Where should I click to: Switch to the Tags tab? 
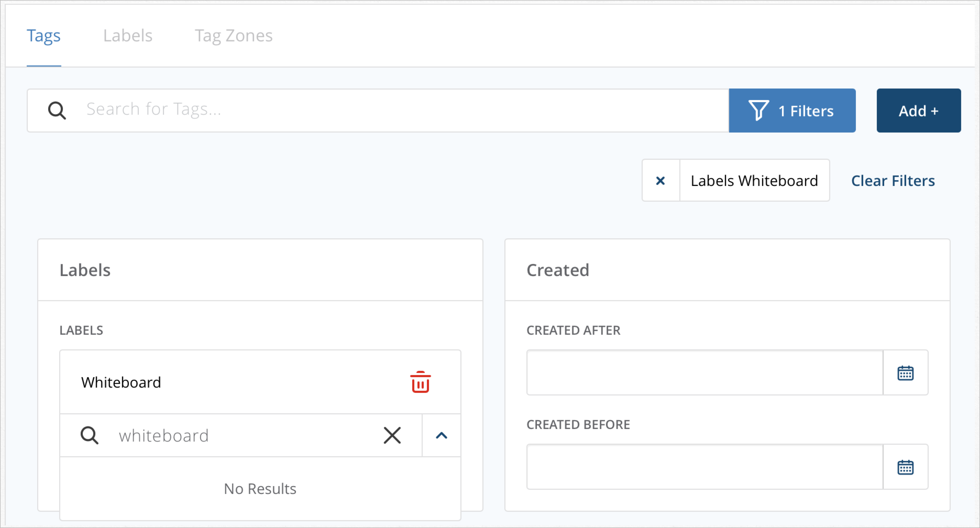pos(43,36)
